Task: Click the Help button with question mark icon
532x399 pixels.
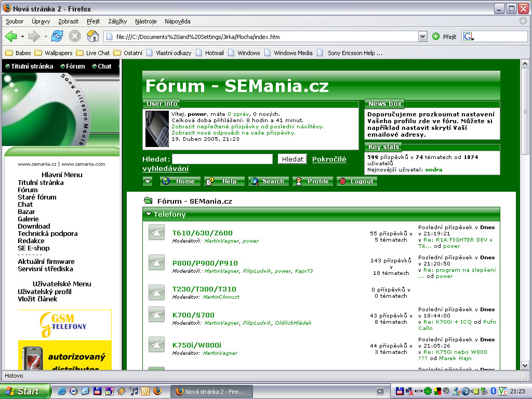Action: coord(224,181)
